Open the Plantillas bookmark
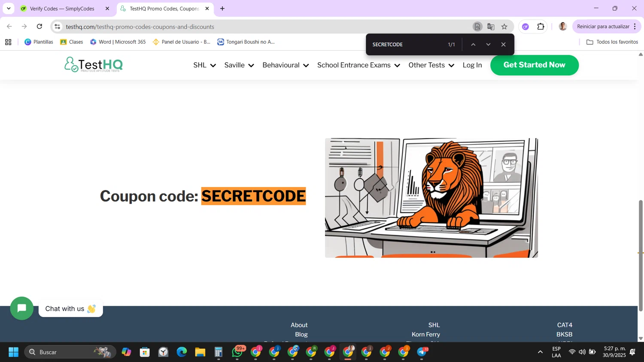Screen dimensions: 644x362 click(x=39, y=42)
